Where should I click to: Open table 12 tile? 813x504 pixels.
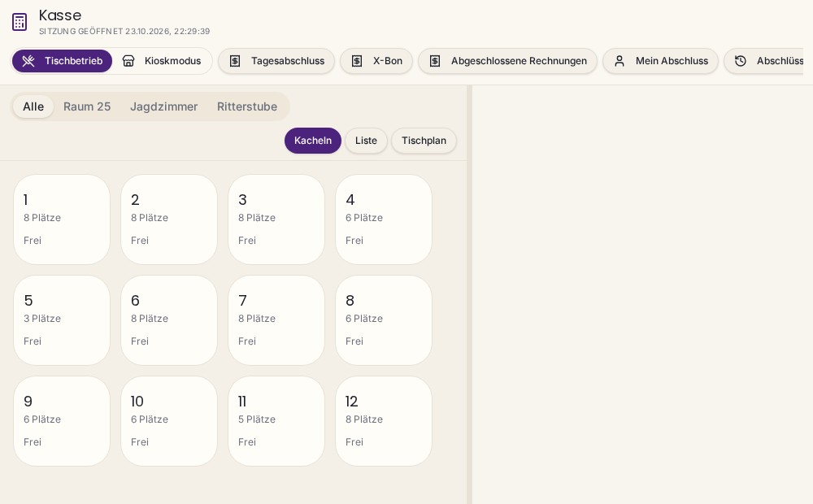coord(384,421)
